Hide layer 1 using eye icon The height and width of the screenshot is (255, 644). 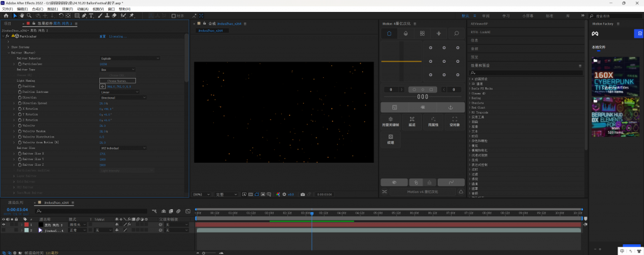click(3, 224)
